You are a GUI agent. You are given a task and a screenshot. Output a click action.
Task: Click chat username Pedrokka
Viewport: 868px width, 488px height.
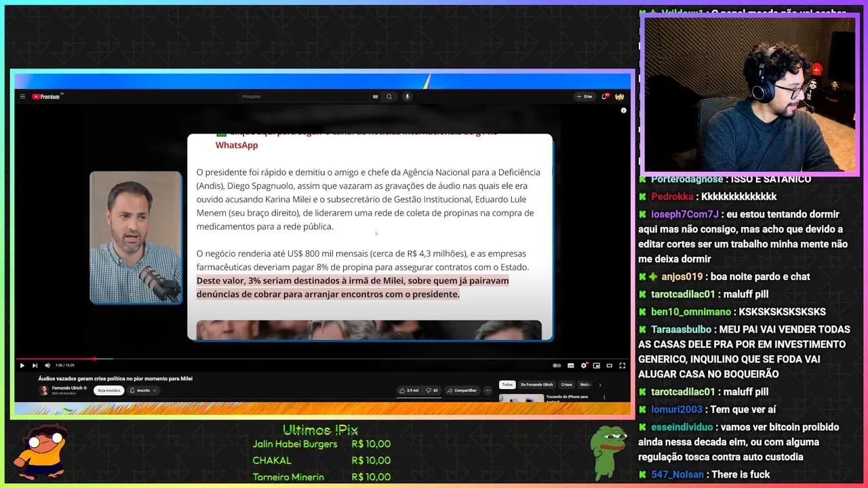coord(672,197)
